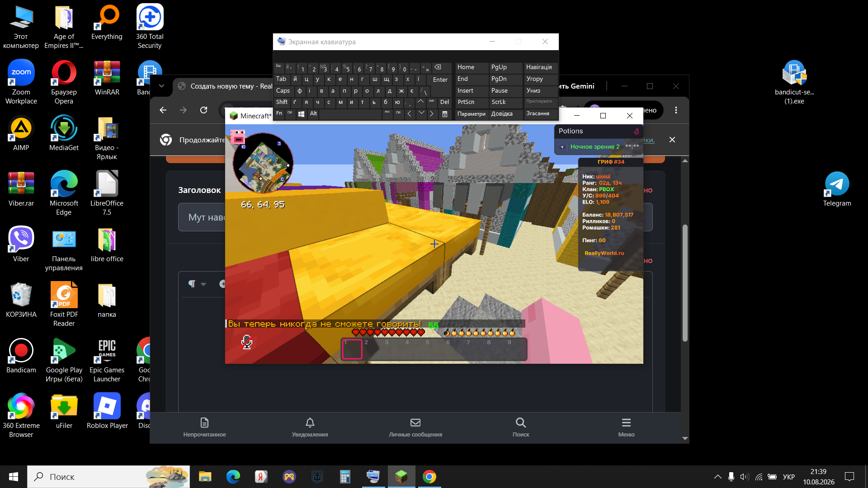The width and height of the screenshot is (868, 488).
Task: Click the context menu key on the on-screen keyboard
Action: [x=444, y=114]
